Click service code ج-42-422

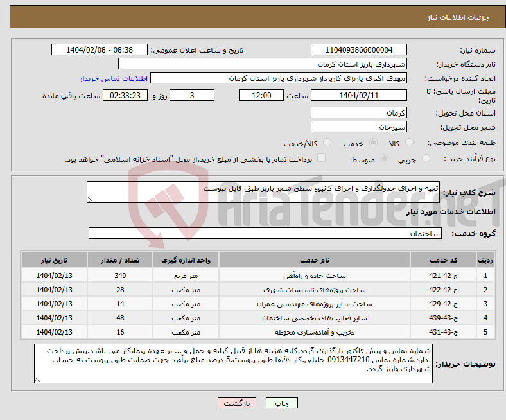coord(444,290)
